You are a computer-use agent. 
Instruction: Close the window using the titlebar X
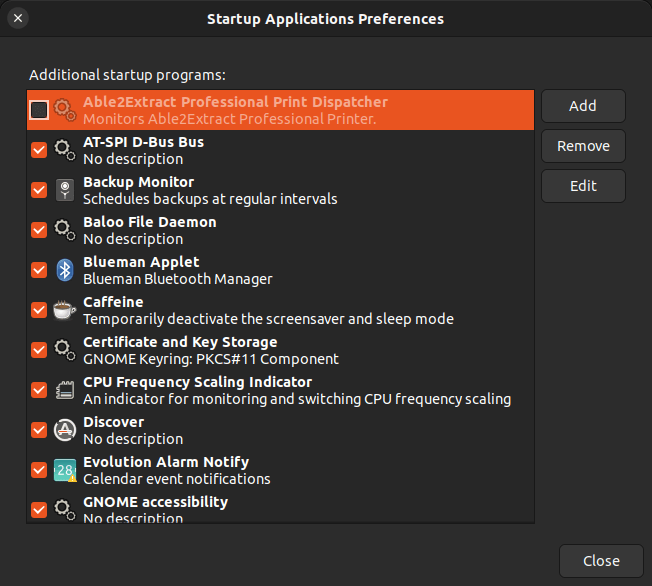pos(19,18)
